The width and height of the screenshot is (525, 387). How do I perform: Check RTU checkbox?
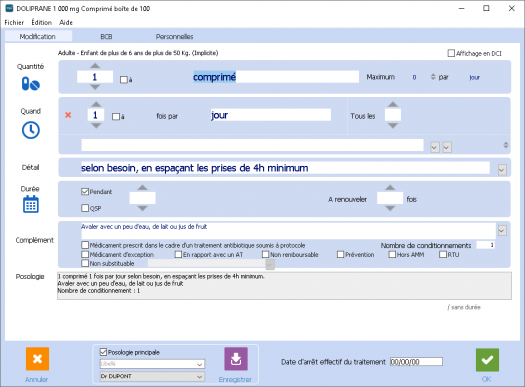tap(443, 254)
